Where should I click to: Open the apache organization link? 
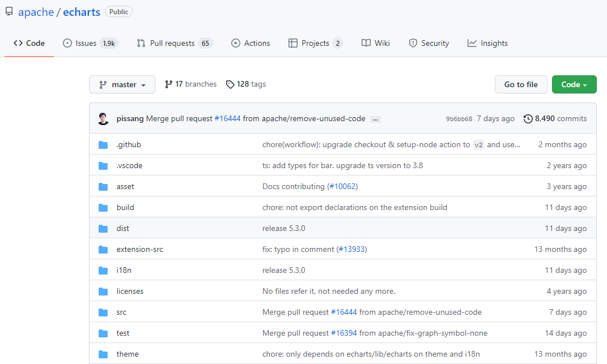(36, 12)
